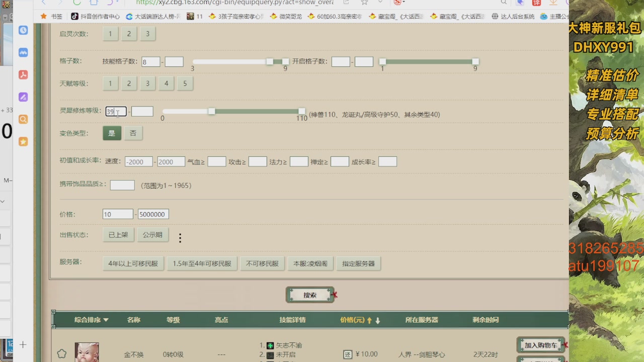The height and width of the screenshot is (362, 644).
Task: Choose 4年以上可移民服 server filter
Action: tap(133, 263)
